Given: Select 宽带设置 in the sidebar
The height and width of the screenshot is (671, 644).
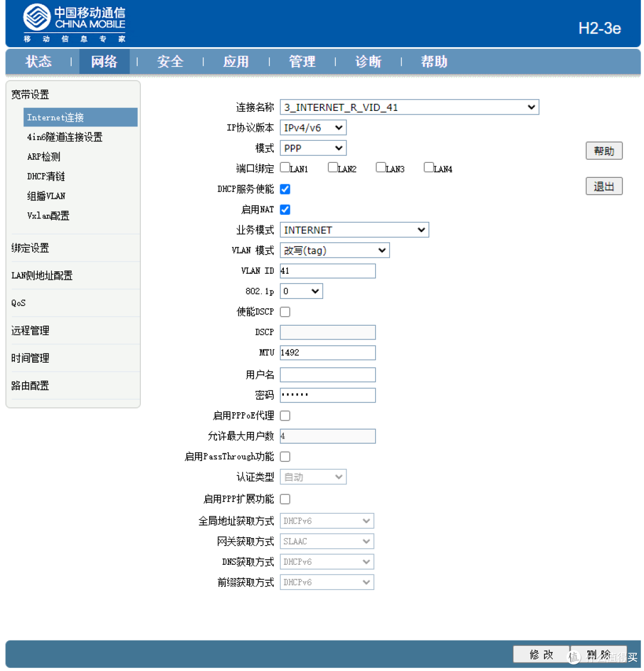Looking at the screenshot, I should coord(30,95).
